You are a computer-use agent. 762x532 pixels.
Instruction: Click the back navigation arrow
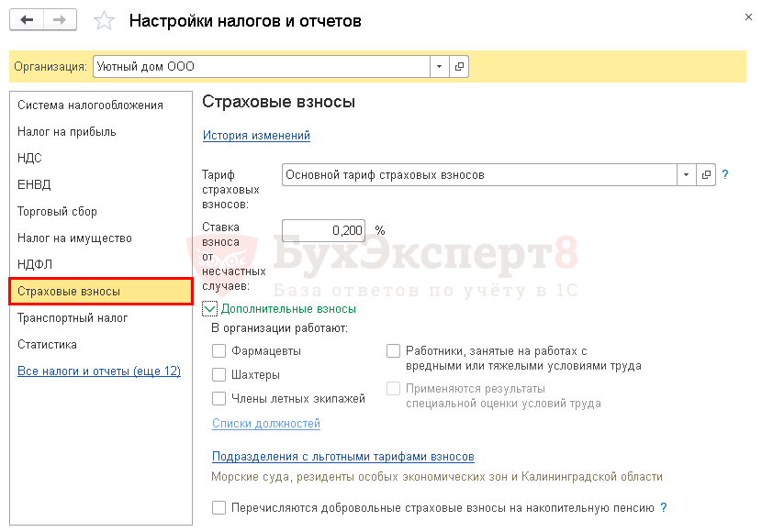click(27, 20)
